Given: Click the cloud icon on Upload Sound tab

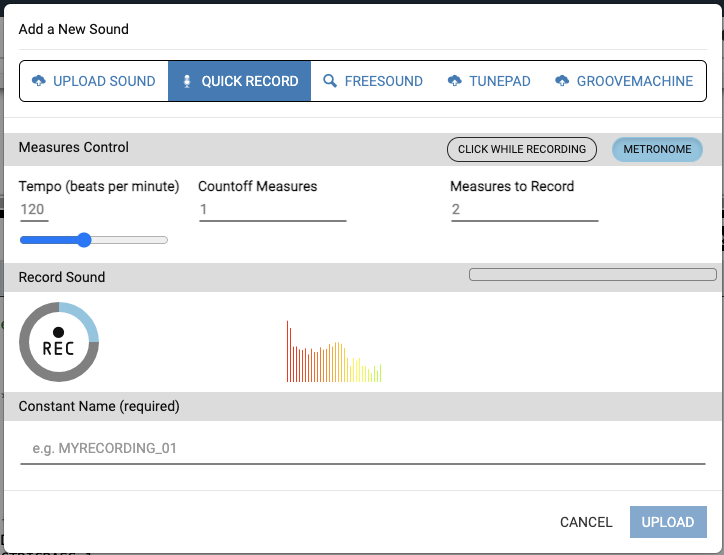Looking at the screenshot, I should point(39,81).
